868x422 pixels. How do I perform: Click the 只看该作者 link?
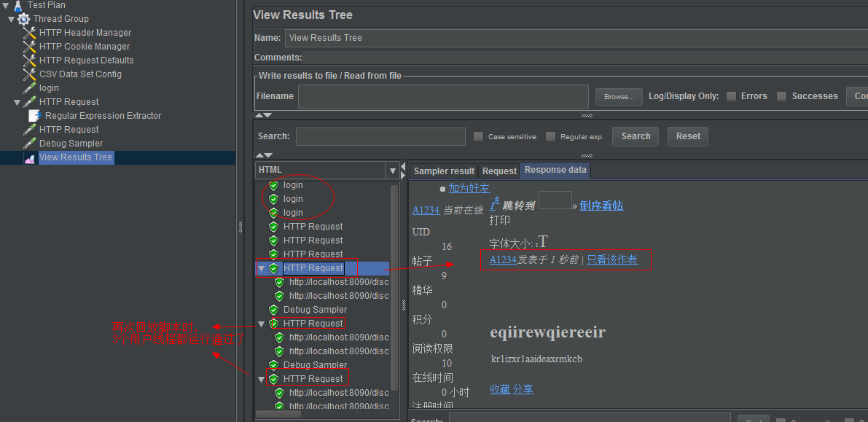612,259
